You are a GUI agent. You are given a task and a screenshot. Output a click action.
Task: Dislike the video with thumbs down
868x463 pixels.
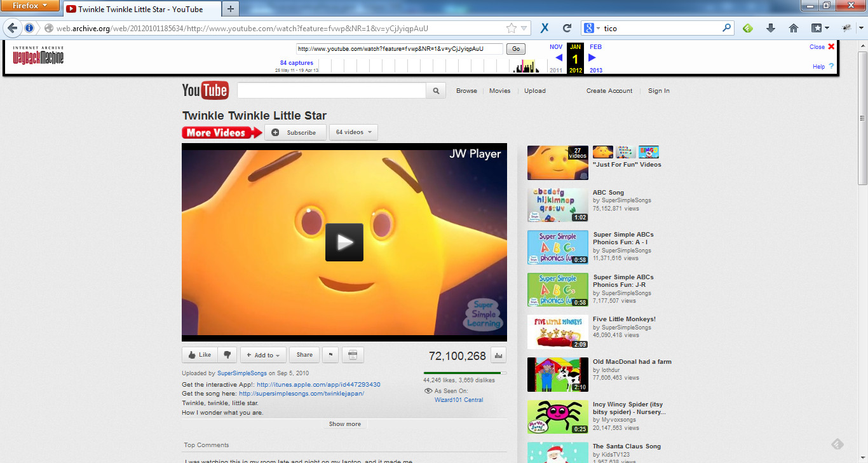(x=227, y=355)
